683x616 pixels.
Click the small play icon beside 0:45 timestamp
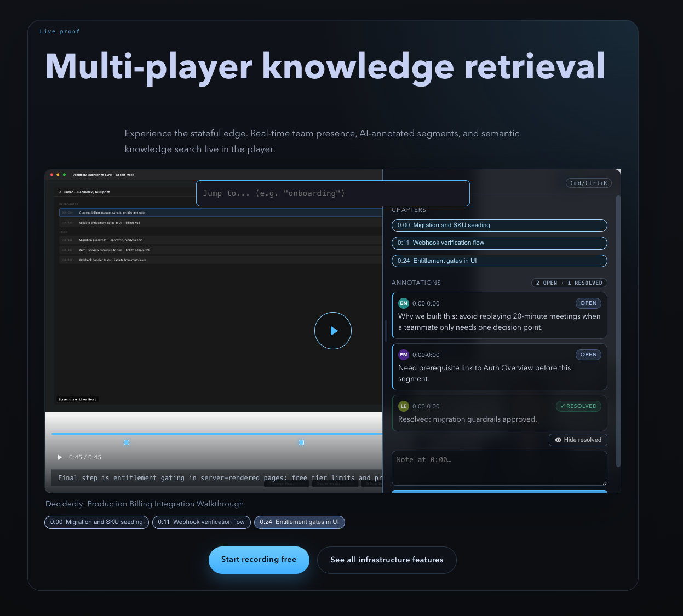tap(60, 457)
